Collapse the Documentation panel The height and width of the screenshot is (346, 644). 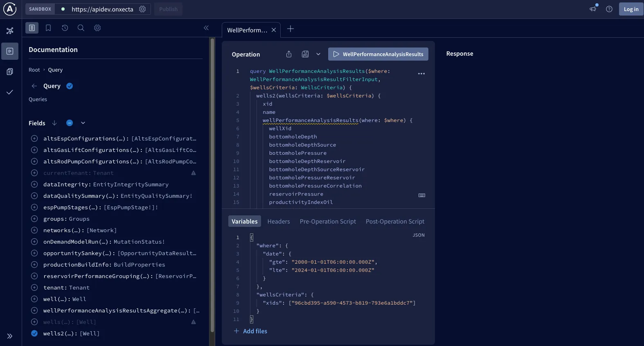[206, 28]
